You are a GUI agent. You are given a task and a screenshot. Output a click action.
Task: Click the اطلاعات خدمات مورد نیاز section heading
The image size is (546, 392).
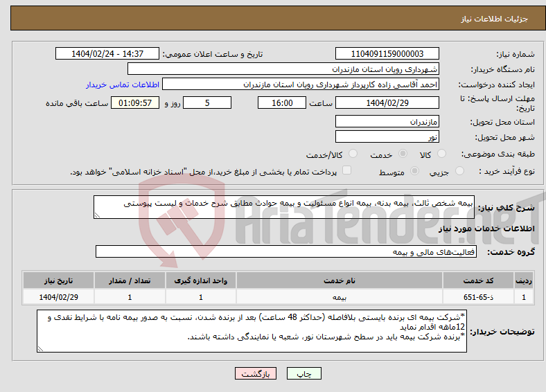[x=486, y=229]
